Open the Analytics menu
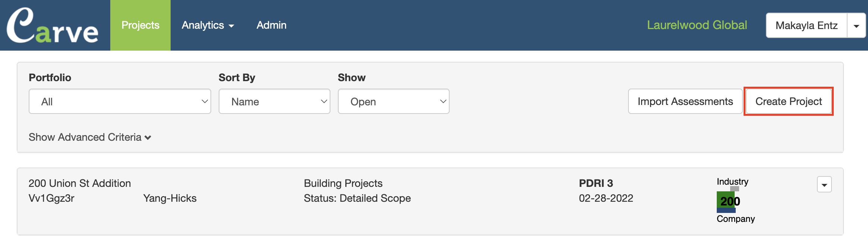Image resolution: width=868 pixels, height=236 pixels. (x=208, y=25)
